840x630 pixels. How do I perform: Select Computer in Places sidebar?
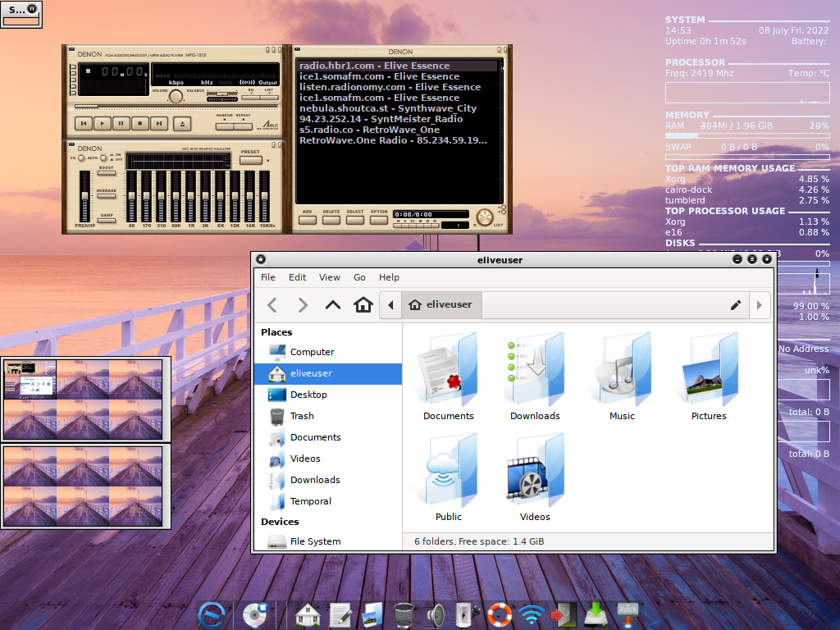coord(328,352)
